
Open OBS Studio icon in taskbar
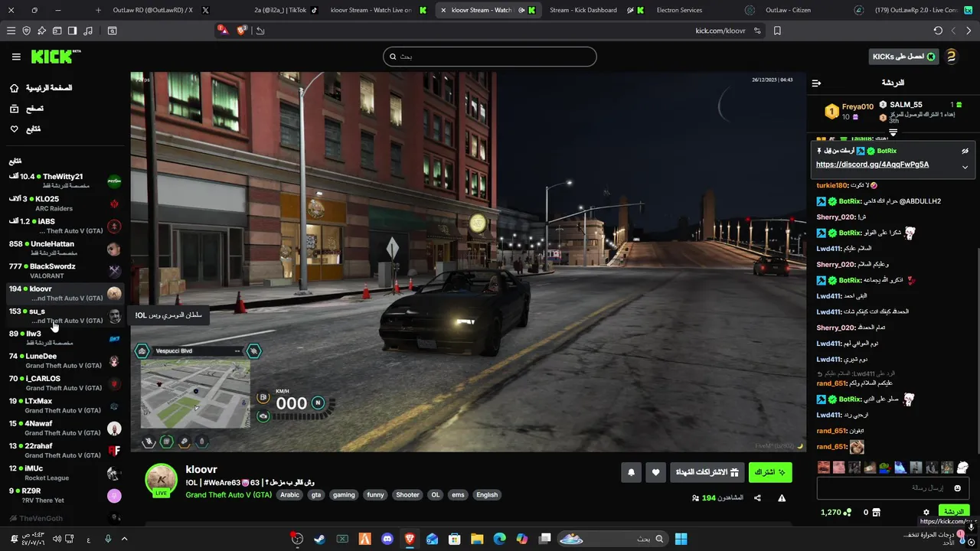point(297,539)
